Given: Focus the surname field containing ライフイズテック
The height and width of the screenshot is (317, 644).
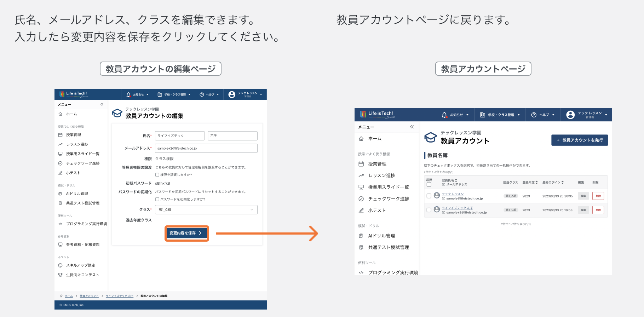Looking at the screenshot, I should (x=180, y=136).
